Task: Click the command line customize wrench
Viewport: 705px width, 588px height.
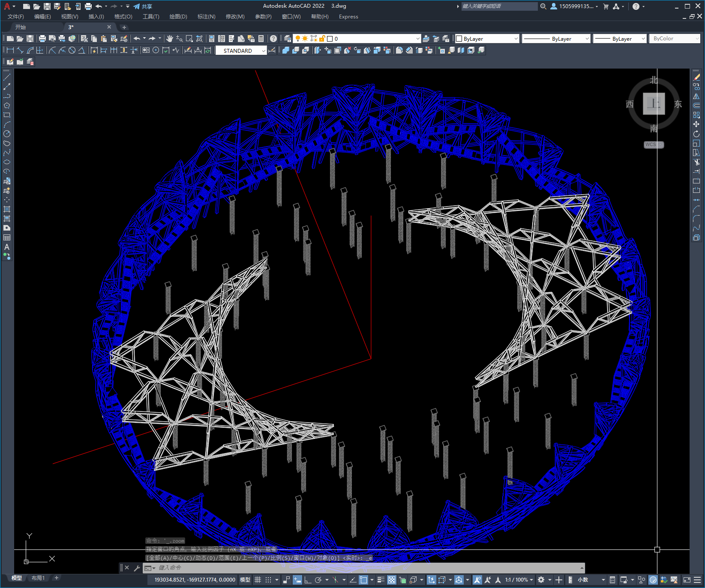Action: 137,568
